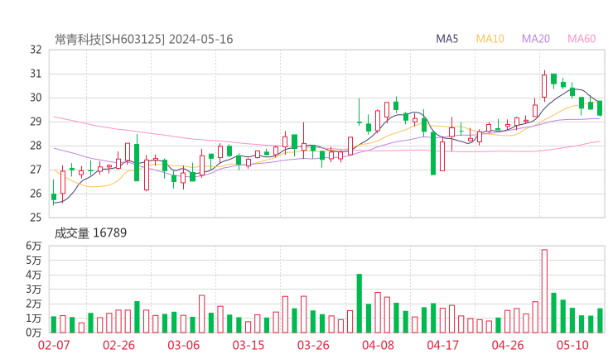The height and width of the screenshot is (364, 613).
Task: Click the 04-08 date axis label
Action: pos(378,345)
